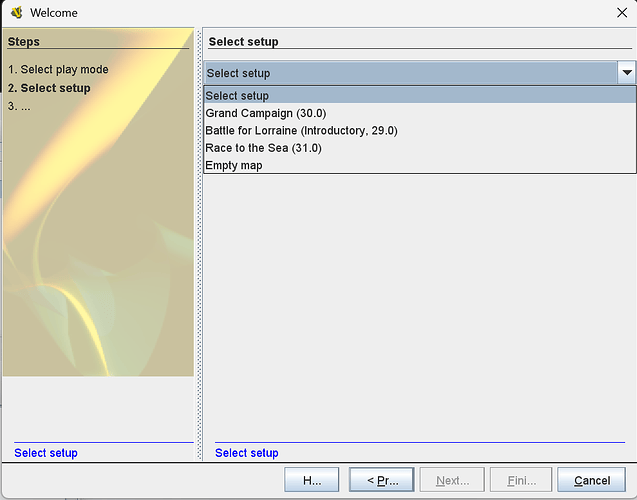Click the bold Select setup heading in the right pane

pyautogui.click(x=243, y=41)
